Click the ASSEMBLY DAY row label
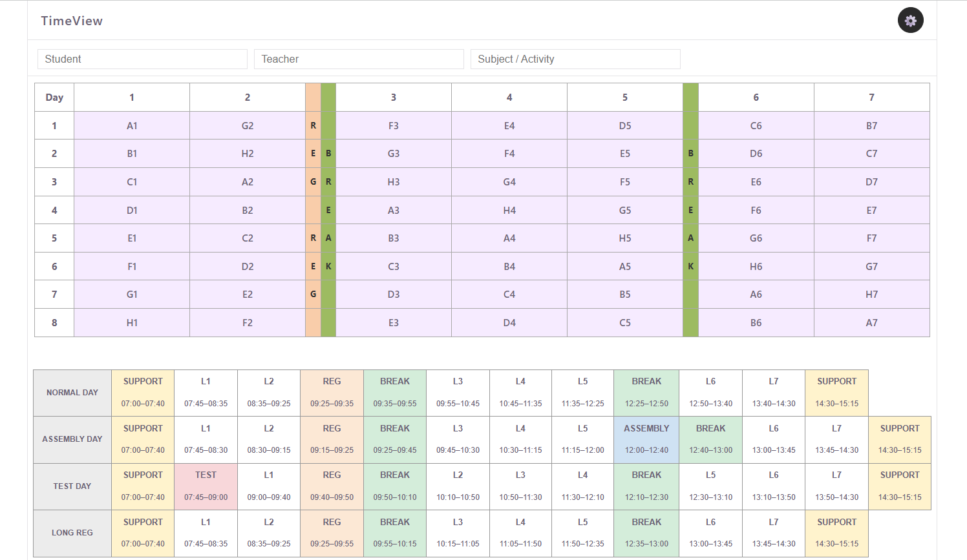The width and height of the screenshot is (967, 560). coord(72,439)
